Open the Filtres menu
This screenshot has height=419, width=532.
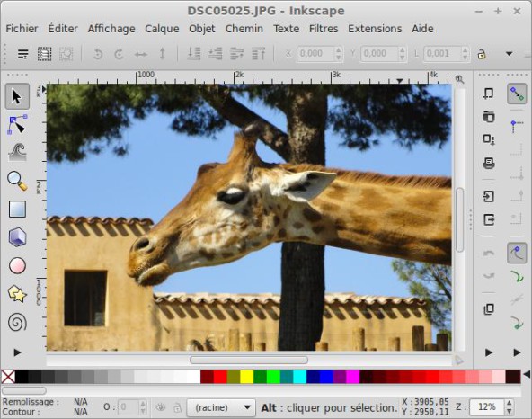tap(324, 29)
